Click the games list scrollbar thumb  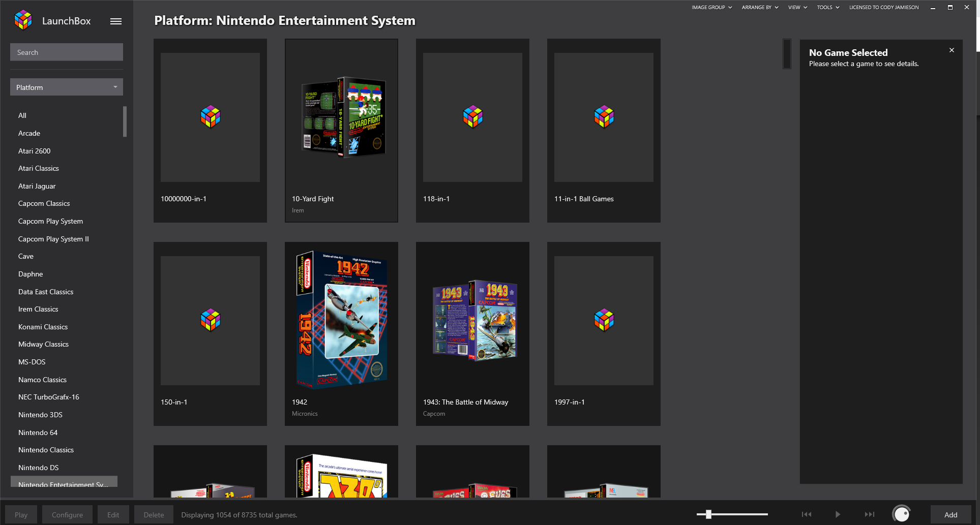tap(787, 54)
